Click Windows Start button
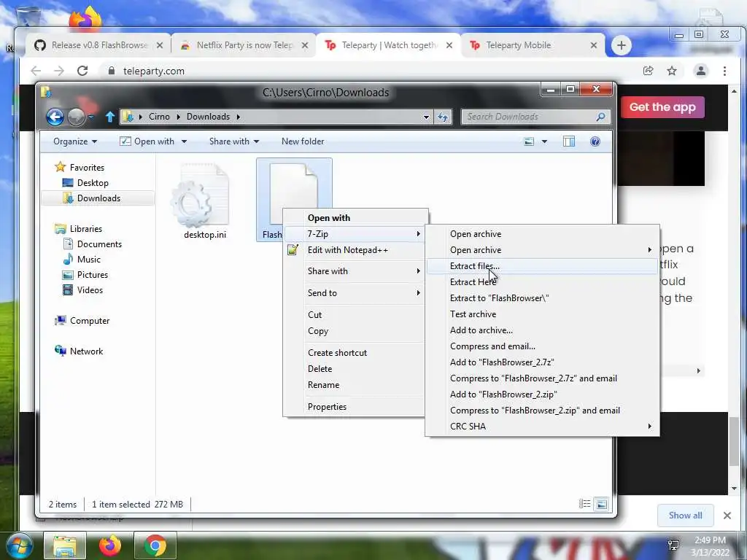The width and height of the screenshot is (747, 560). (x=19, y=545)
